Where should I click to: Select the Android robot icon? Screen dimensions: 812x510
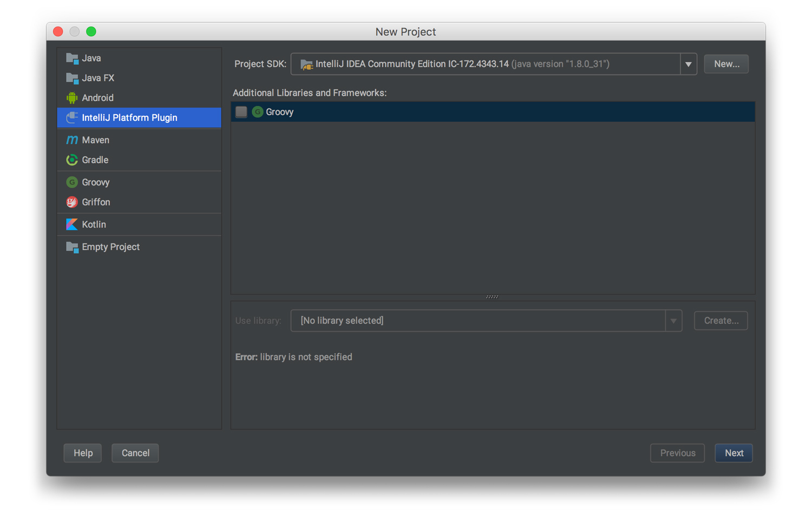(x=72, y=98)
